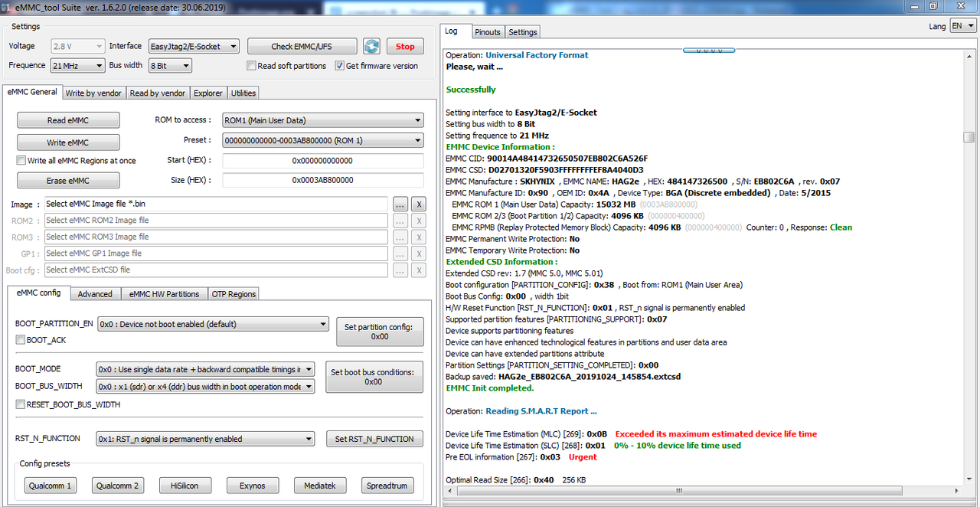Apply the Qualcomm 1 preset
This screenshot has height=507, width=980.
tap(50, 486)
